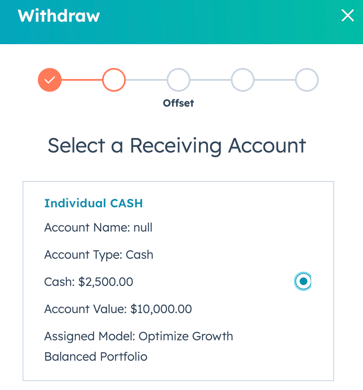Click connector between Offset and fourth step
The height and width of the screenshot is (390, 363).
pos(210,80)
